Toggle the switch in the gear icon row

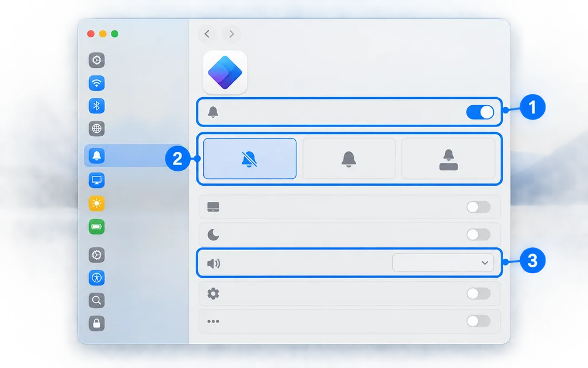click(478, 294)
